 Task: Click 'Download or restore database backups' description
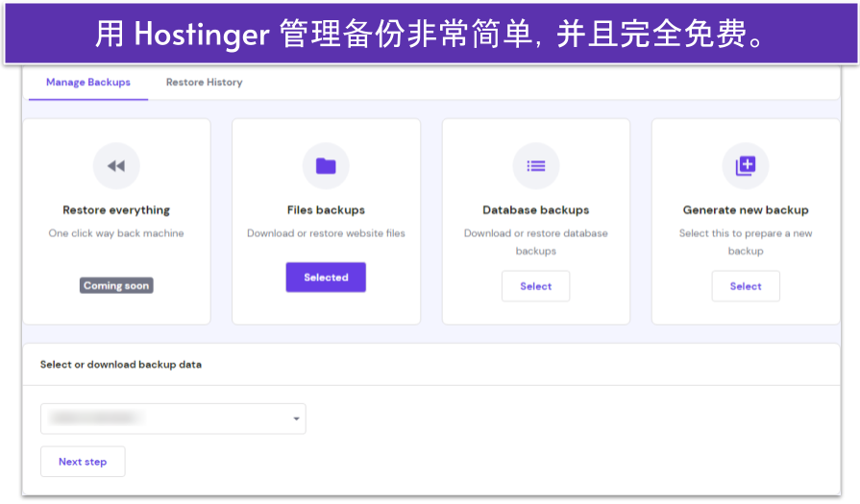pyautogui.click(x=536, y=242)
